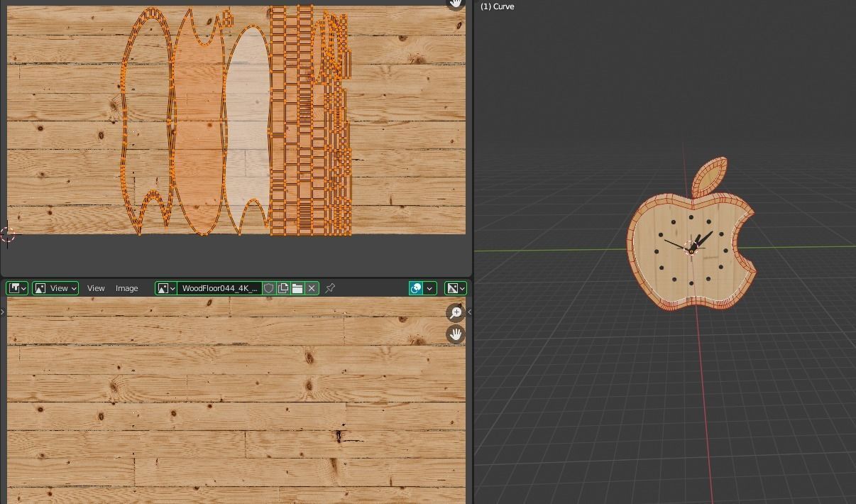Unlink the WoodFloor044 image with X
Image resolution: width=856 pixels, height=504 pixels.
312,288
